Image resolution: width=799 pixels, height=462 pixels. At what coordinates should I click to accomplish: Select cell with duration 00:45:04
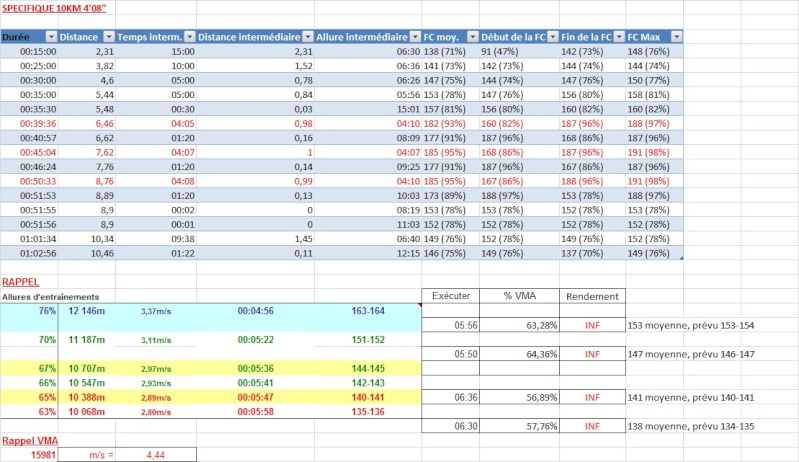coord(30,152)
